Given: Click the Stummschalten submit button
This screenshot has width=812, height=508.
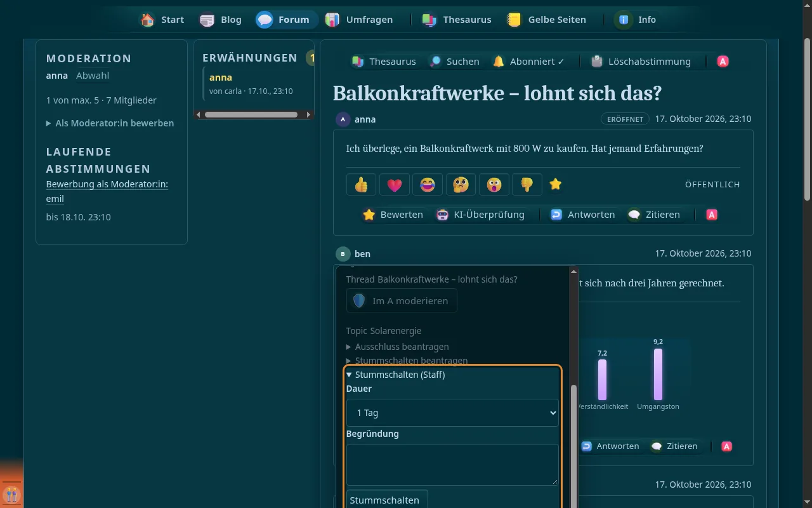Looking at the screenshot, I should tap(387, 500).
